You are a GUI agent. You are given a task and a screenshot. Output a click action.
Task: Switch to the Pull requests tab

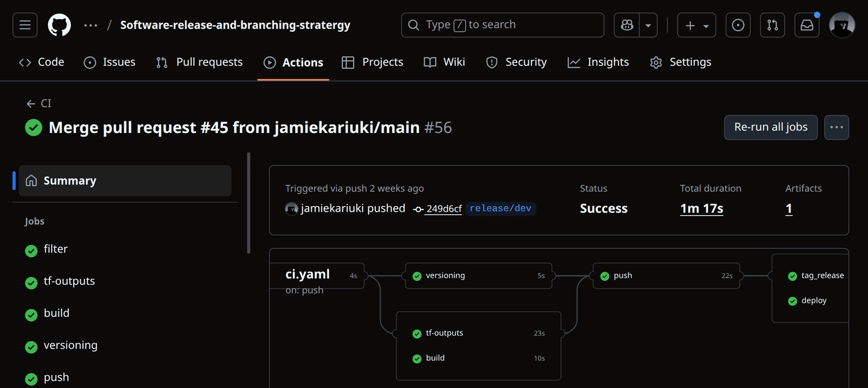(x=199, y=62)
